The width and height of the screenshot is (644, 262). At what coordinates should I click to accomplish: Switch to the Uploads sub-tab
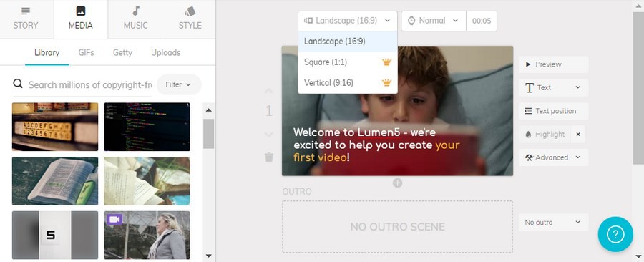click(x=165, y=52)
